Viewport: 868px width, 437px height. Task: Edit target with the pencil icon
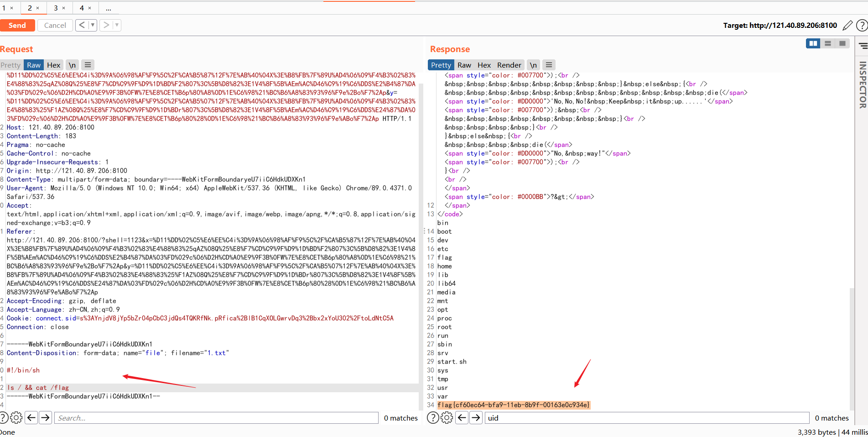pyautogui.click(x=847, y=26)
